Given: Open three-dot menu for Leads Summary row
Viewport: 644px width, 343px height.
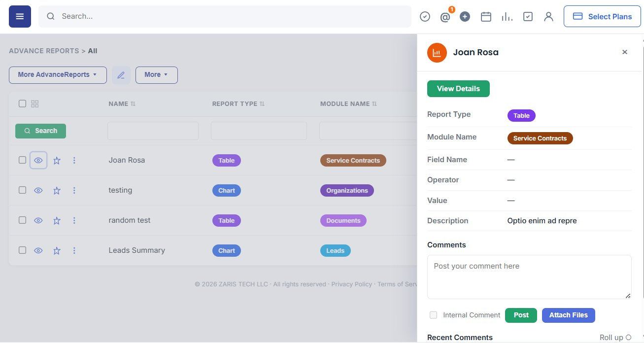Looking at the screenshot, I should tap(74, 251).
